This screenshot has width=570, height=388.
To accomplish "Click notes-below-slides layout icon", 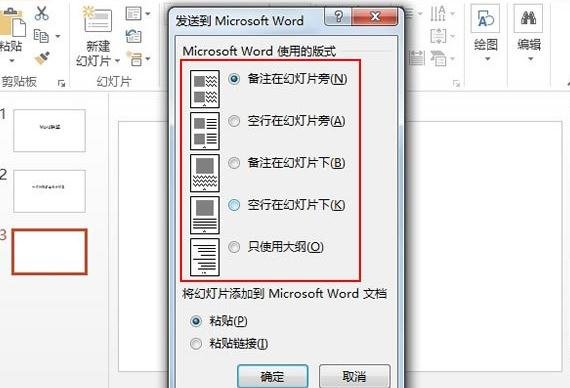I will tap(205, 173).
